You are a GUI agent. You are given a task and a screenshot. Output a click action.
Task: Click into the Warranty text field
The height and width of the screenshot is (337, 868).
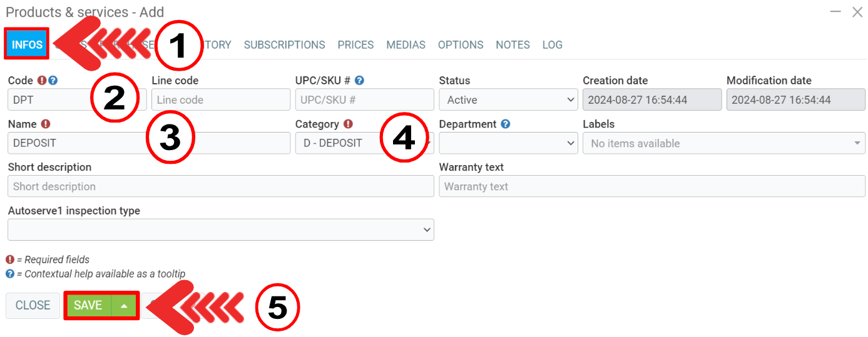tap(651, 186)
